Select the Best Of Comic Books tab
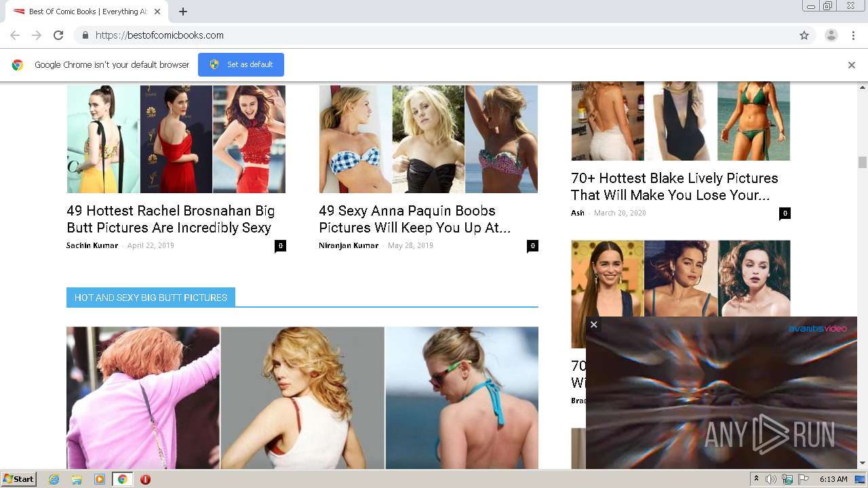Image resolution: width=868 pixels, height=488 pixels. pos(87,12)
